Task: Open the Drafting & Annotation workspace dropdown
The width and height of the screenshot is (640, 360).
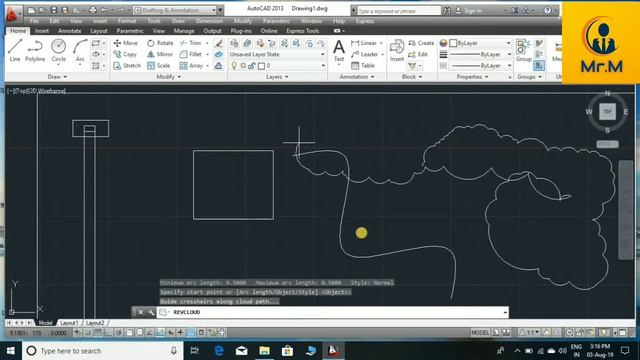Action: [x=176, y=10]
